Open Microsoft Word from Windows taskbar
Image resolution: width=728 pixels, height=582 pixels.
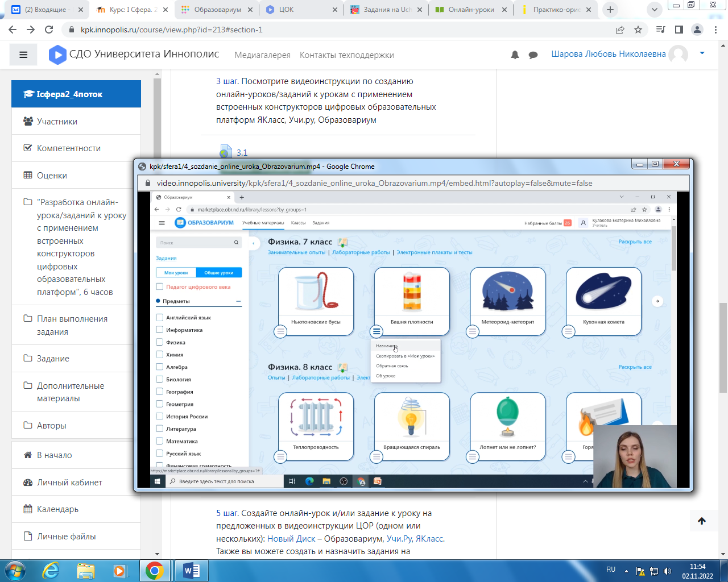click(x=191, y=571)
